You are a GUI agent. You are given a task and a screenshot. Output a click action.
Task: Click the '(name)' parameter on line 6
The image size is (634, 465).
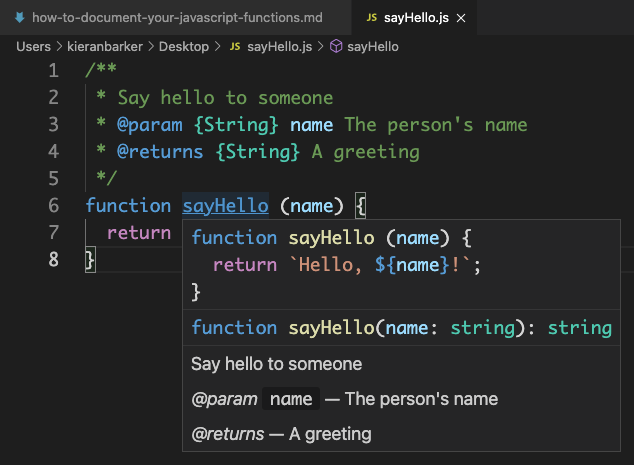coord(311,205)
